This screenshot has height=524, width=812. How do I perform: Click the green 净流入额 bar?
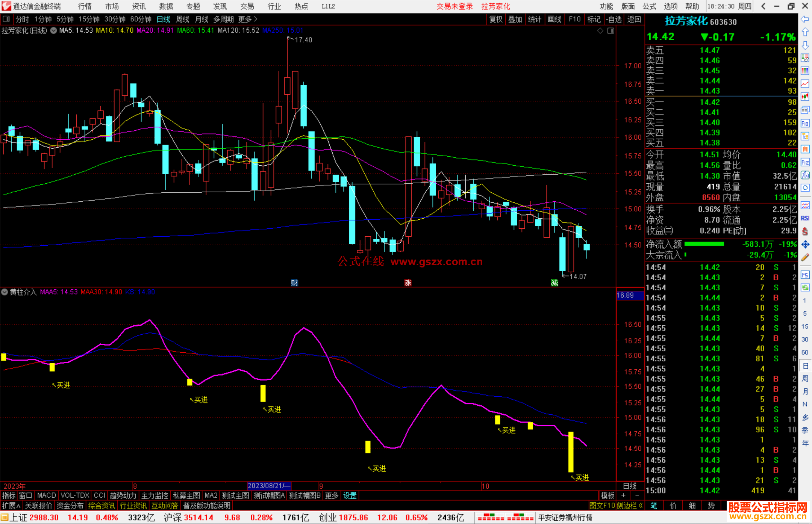click(x=704, y=244)
